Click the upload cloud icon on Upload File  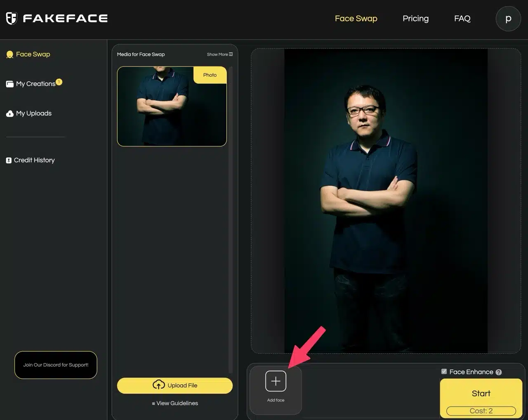coord(158,385)
